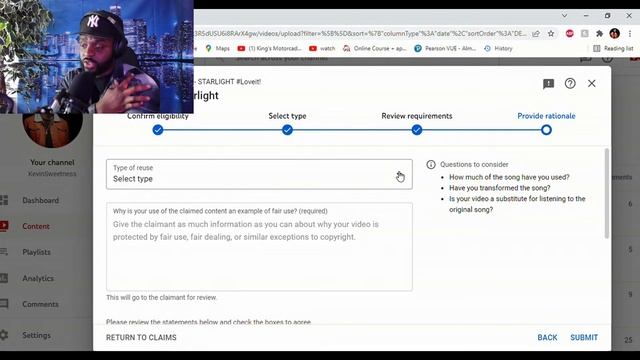Image resolution: width=640 pixels, height=360 pixels.
Task: Select the Provide rationale step circle
Action: pos(546,130)
